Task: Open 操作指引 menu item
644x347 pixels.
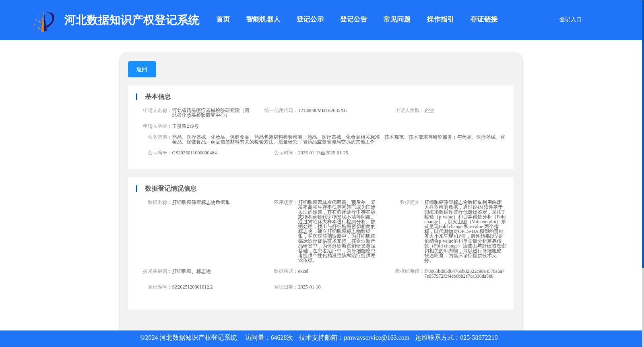Action: [440, 19]
